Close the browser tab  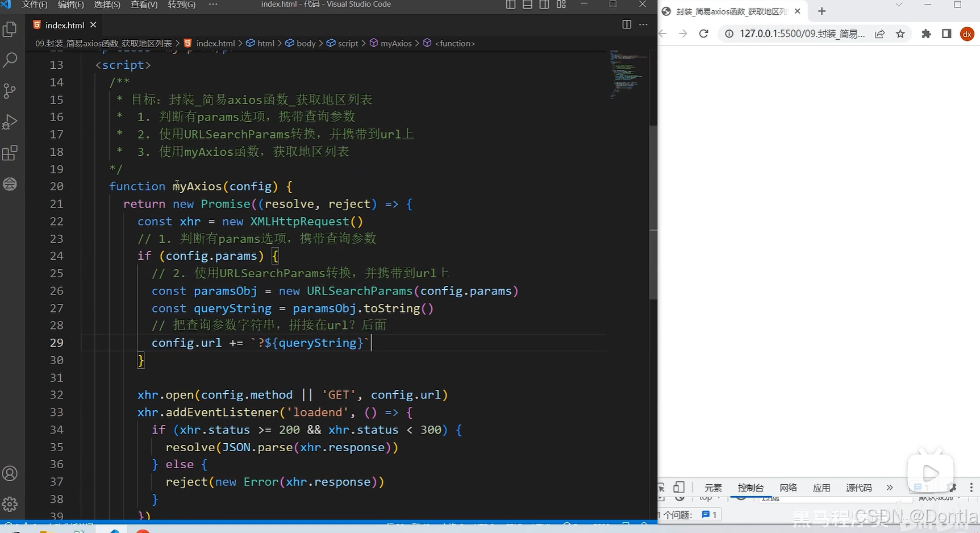[x=797, y=11]
